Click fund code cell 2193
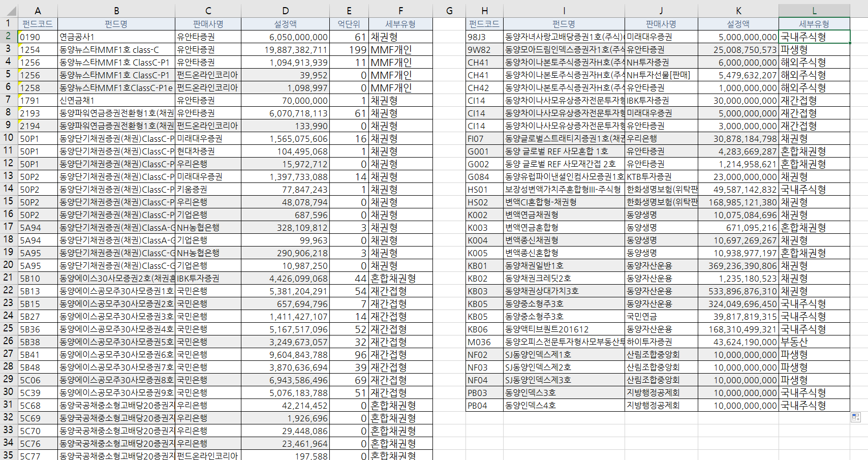 (x=38, y=113)
